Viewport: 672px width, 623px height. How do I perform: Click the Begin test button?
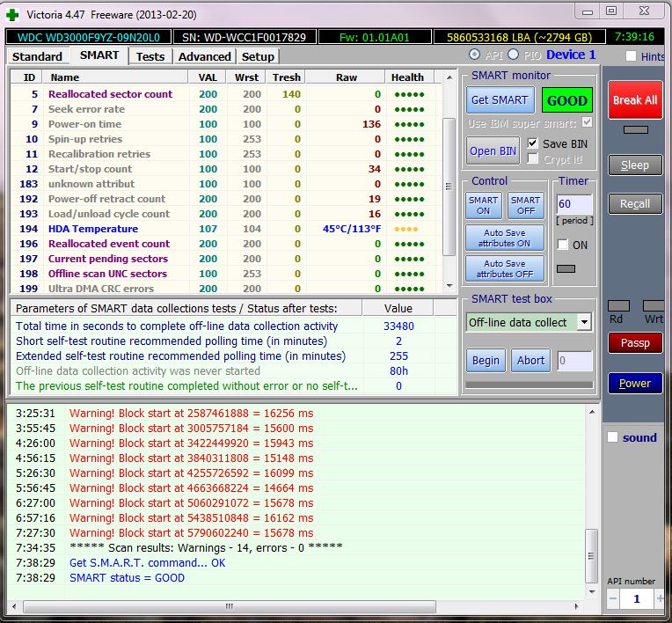pyautogui.click(x=486, y=361)
